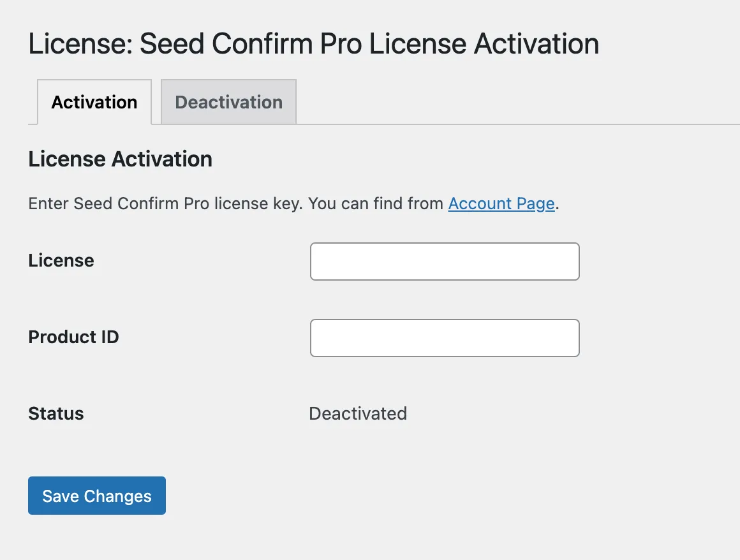Place cursor in the empty License box
Viewport: 740px width, 560px height.
tap(445, 262)
